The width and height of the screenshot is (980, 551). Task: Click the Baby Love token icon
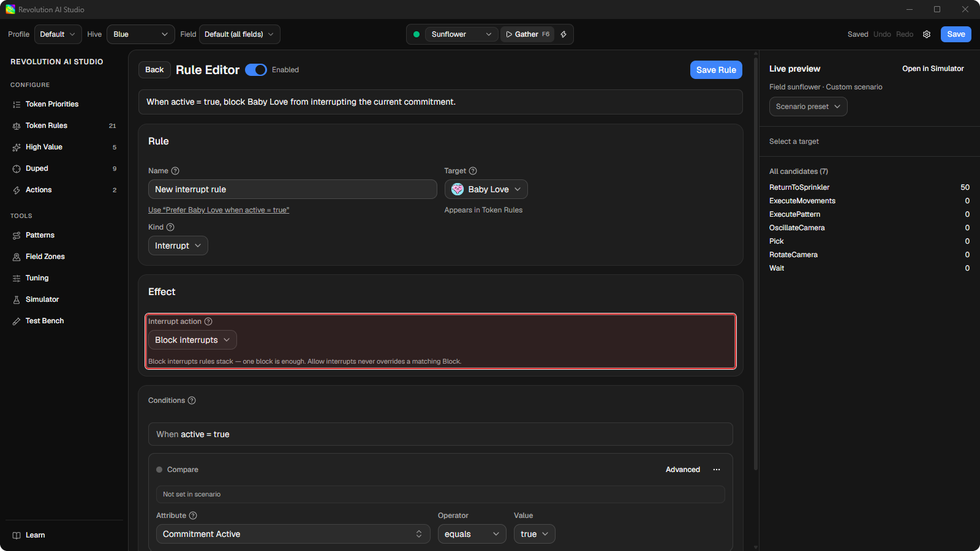458,189
